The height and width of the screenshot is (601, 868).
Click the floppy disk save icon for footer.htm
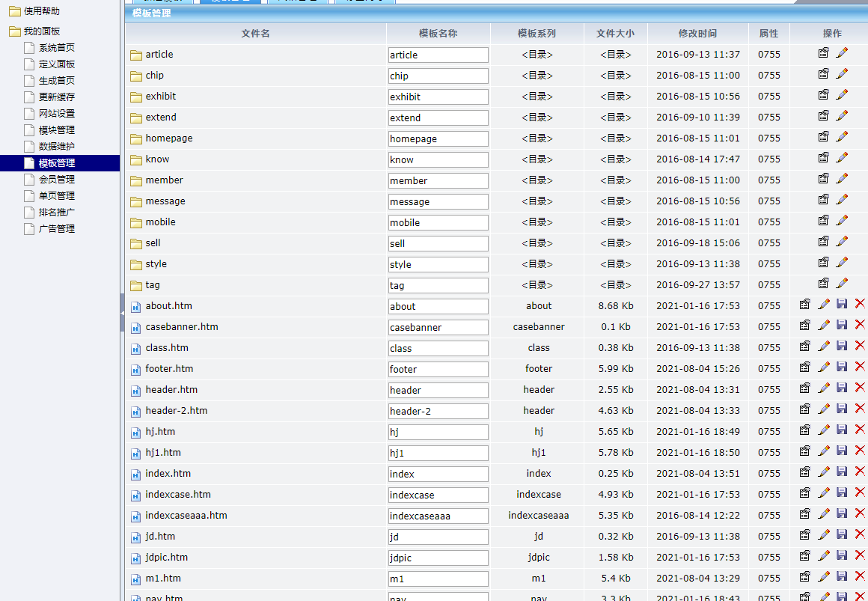pyautogui.click(x=842, y=367)
